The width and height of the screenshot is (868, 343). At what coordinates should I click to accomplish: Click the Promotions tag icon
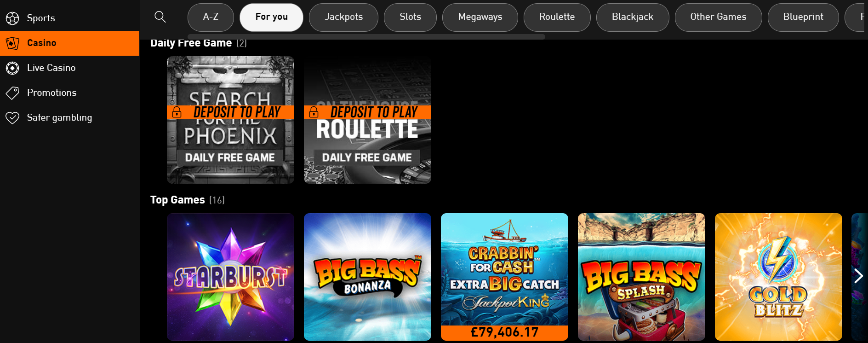point(12,93)
